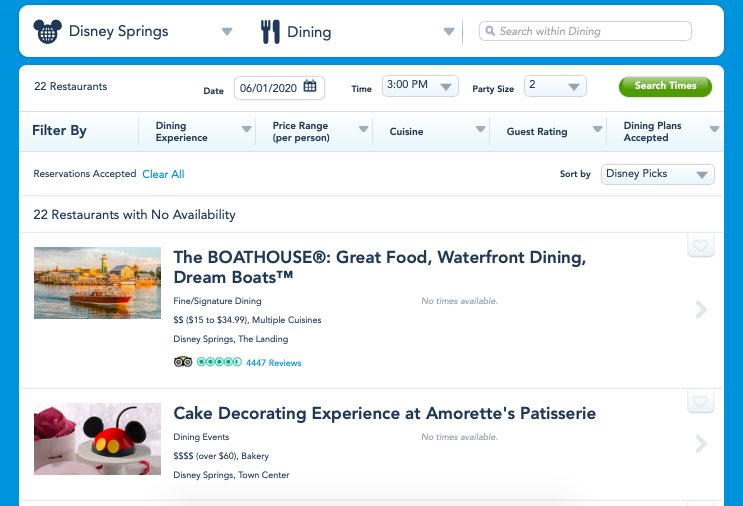
Task: Expand the Dining category dropdown
Action: tap(449, 32)
